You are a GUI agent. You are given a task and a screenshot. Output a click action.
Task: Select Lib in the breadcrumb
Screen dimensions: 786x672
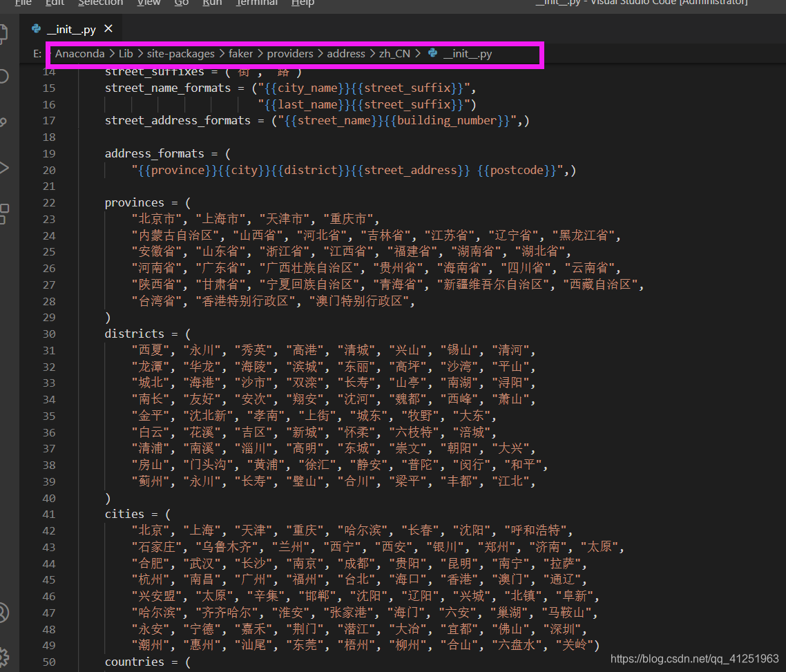(x=126, y=54)
